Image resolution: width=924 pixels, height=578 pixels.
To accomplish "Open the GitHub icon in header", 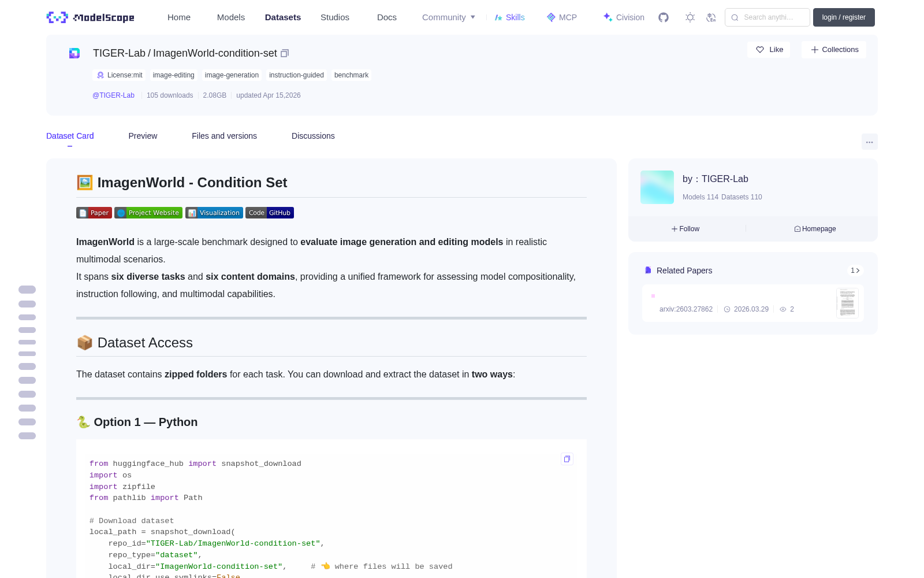I will click(x=664, y=17).
